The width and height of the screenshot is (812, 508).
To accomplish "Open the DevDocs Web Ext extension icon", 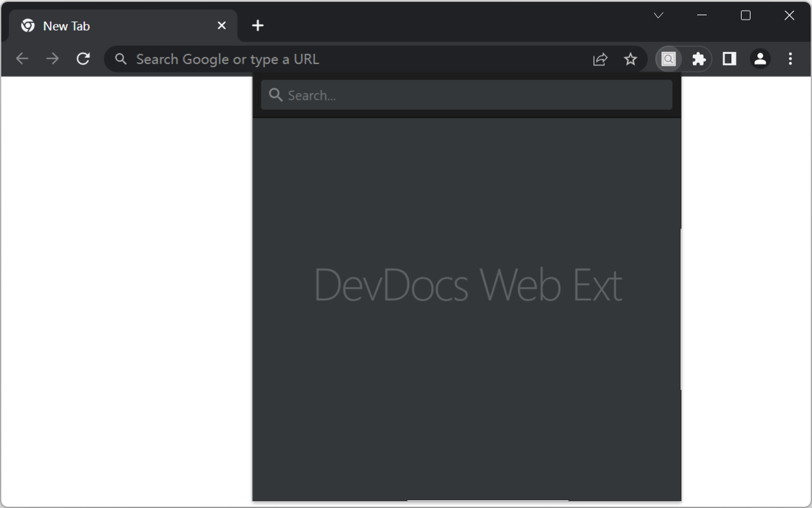I will tap(669, 58).
